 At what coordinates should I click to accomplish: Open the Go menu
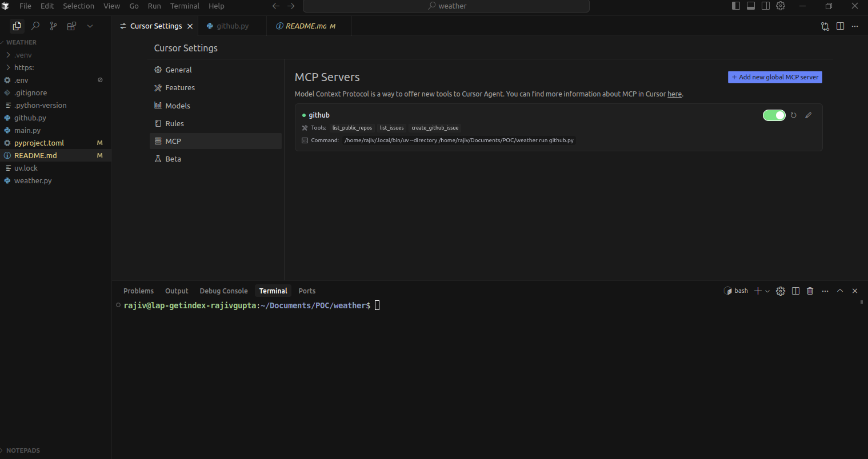[x=134, y=6]
